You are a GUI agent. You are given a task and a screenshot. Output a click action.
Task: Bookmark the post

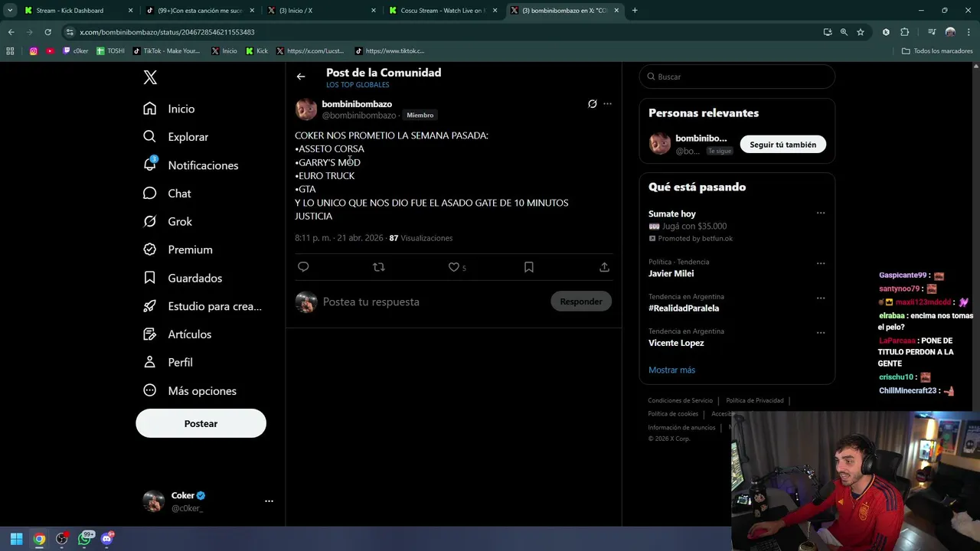pyautogui.click(x=529, y=267)
